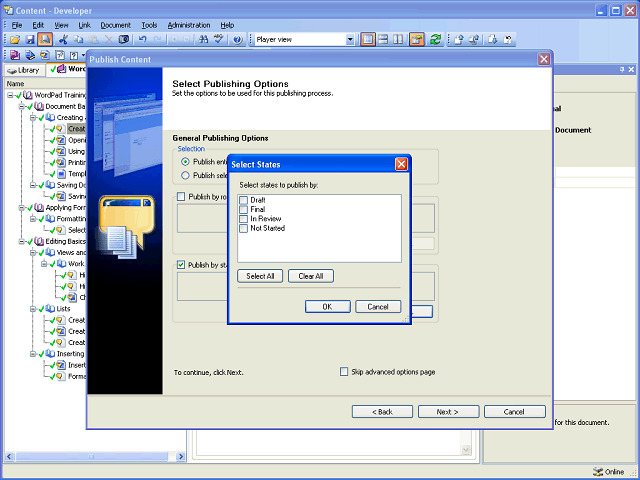Cancel the Publish Content wizard

pyautogui.click(x=515, y=412)
